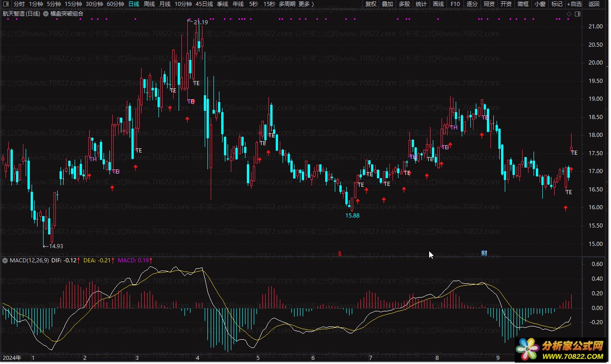Image resolution: width=611 pixels, height=364 pixels.
Task: Open the F10 company info
Action: 455,4
